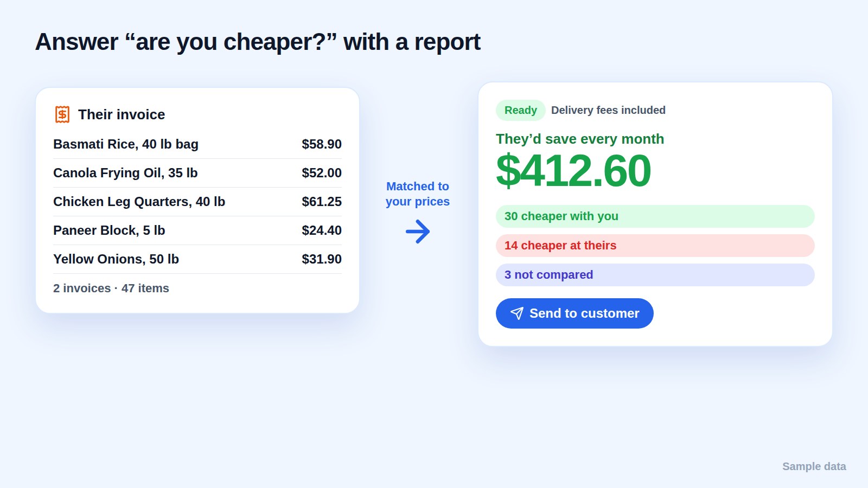Image resolution: width=868 pixels, height=488 pixels.
Task: Select the '3 not compared' pill
Action: point(655,275)
